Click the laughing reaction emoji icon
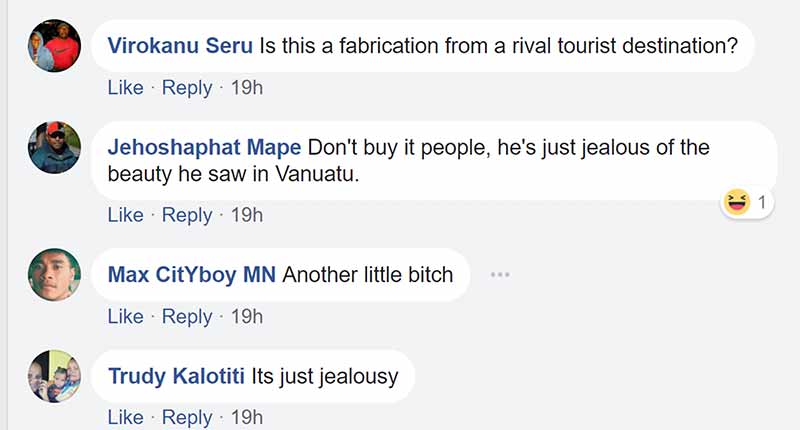Screen dimensions: 800x430 [735, 203]
